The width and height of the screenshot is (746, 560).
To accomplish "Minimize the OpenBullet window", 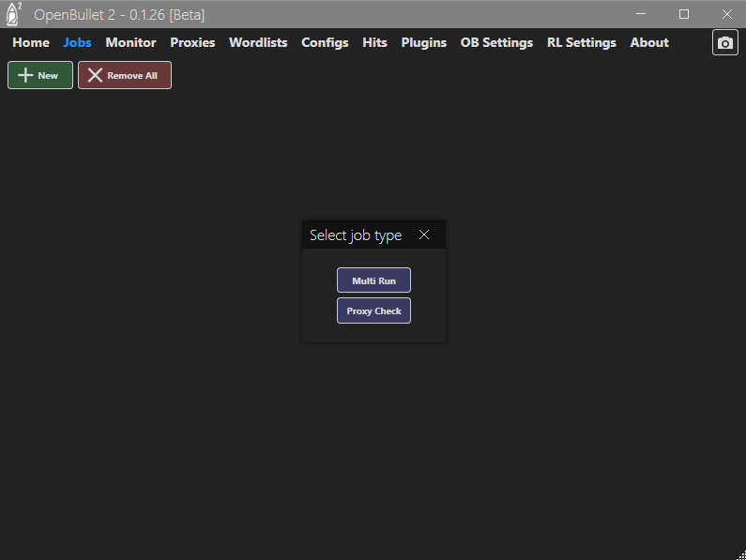I will coord(641,14).
